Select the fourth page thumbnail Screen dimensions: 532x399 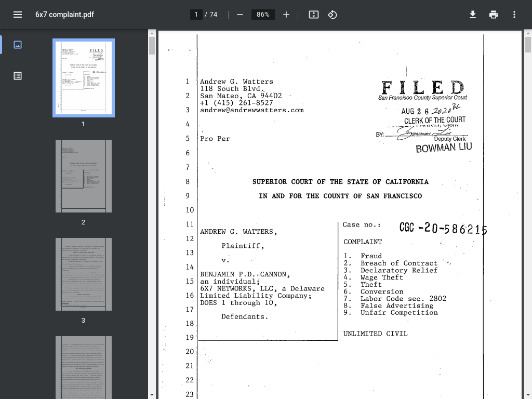click(x=84, y=367)
